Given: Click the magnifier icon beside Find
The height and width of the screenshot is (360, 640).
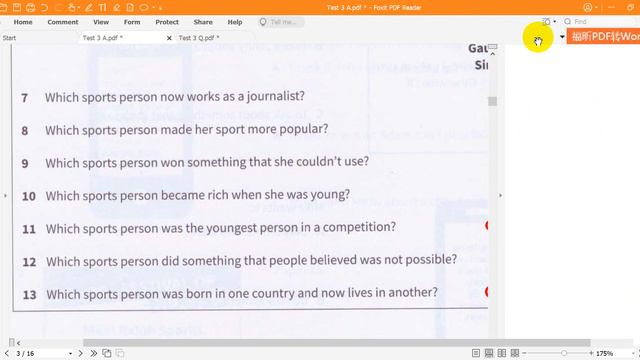Looking at the screenshot, I should 567,22.
